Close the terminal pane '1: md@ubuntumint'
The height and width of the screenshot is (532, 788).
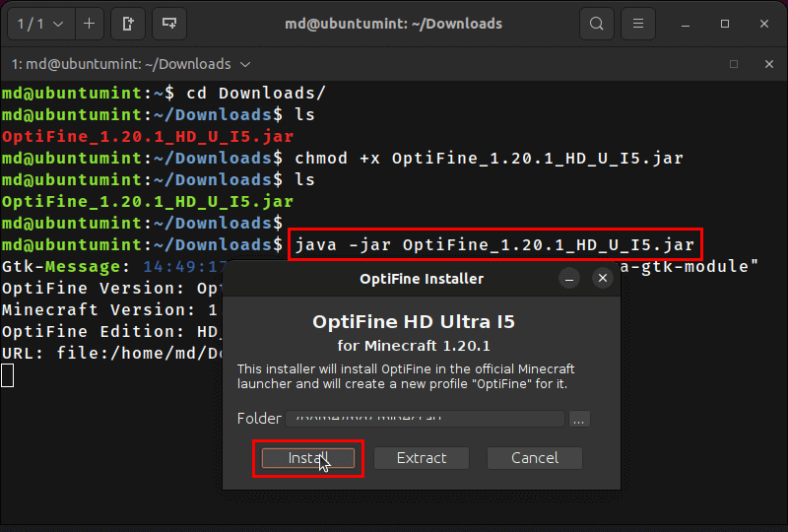[x=769, y=64]
